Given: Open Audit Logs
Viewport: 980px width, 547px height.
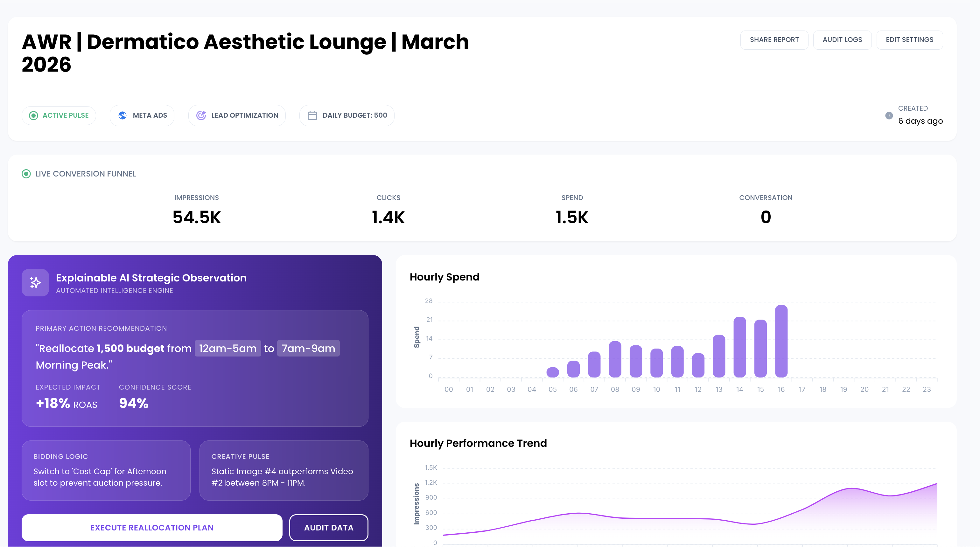Looking at the screenshot, I should click(x=842, y=40).
